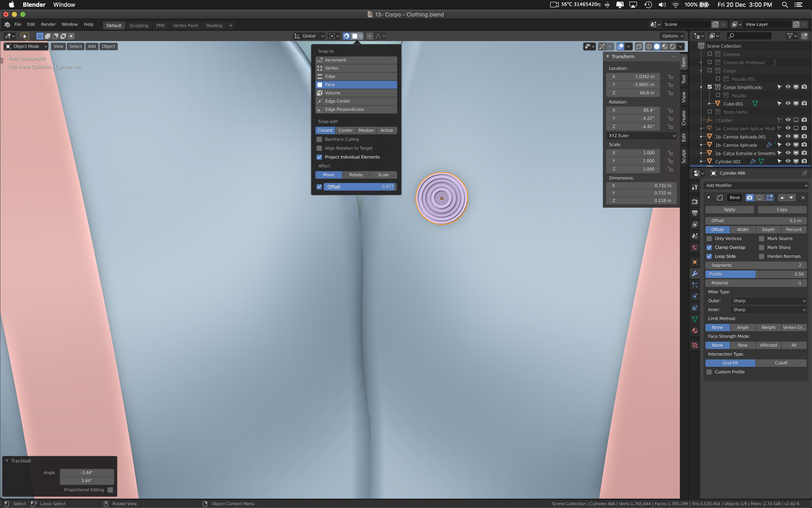Open the Modifier properties wrench tab
812x508 pixels.
tap(695, 273)
